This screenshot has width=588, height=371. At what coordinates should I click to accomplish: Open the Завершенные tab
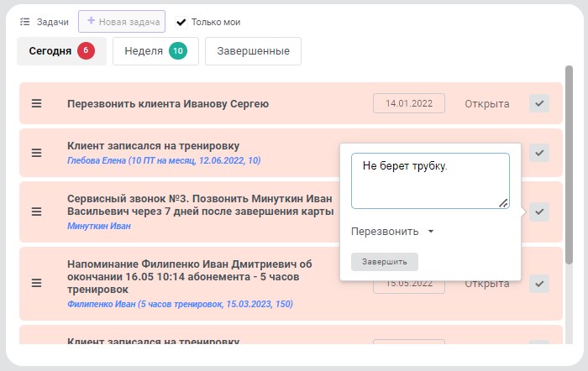point(253,51)
